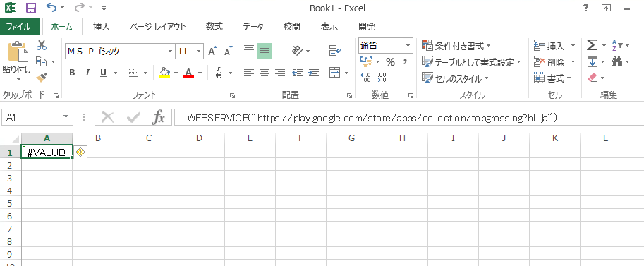Toggle italic formatting
This screenshot has height=266, width=644.
click(x=87, y=73)
